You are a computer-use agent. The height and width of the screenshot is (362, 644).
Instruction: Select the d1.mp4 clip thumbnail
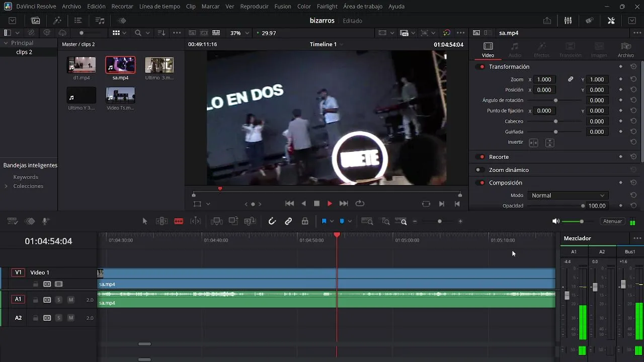tap(82, 65)
